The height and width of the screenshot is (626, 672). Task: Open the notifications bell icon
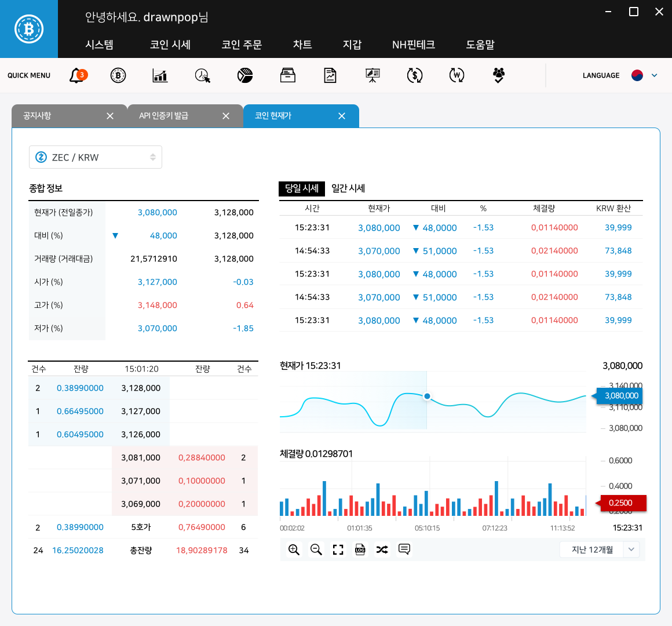[x=77, y=75]
